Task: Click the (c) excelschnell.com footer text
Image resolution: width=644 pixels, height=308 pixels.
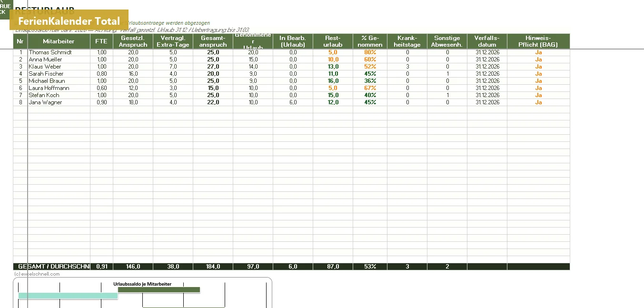Action: point(37,274)
